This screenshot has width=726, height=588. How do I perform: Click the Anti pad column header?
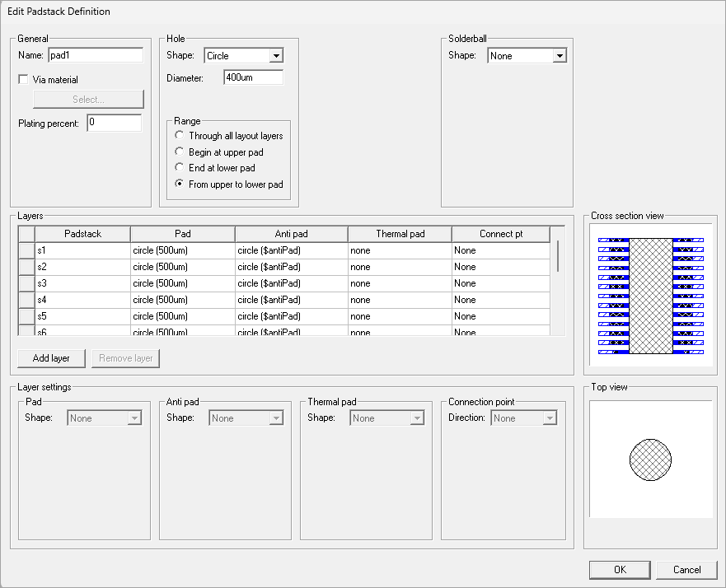(292, 234)
